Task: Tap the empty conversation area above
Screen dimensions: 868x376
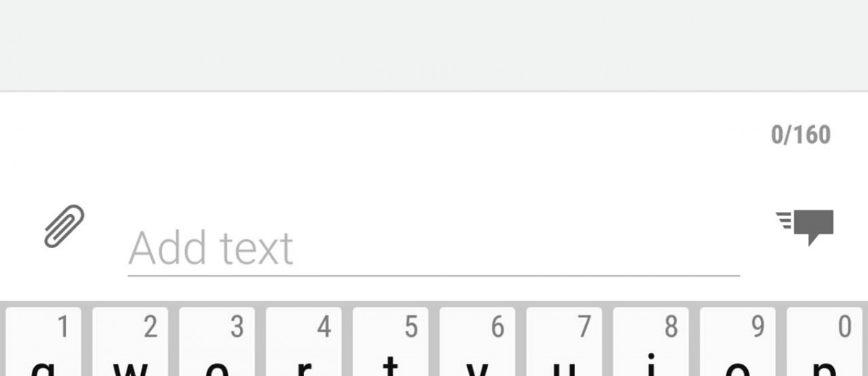Action: click(434, 45)
